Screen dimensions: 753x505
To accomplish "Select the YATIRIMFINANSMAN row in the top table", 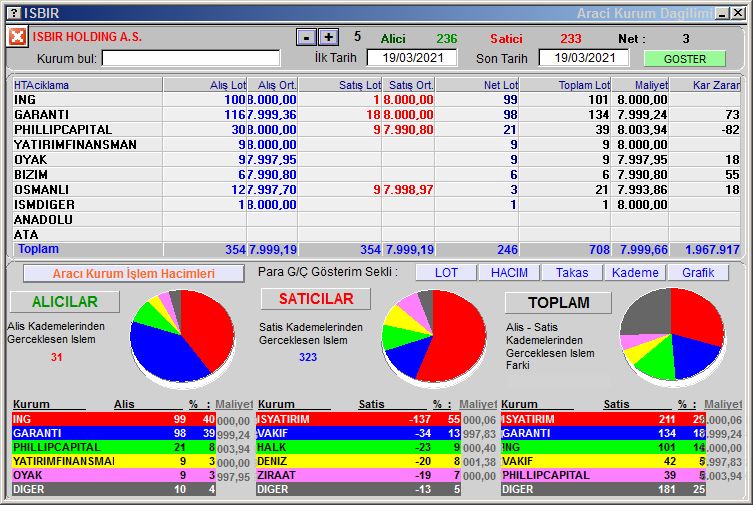I will tap(376, 144).
